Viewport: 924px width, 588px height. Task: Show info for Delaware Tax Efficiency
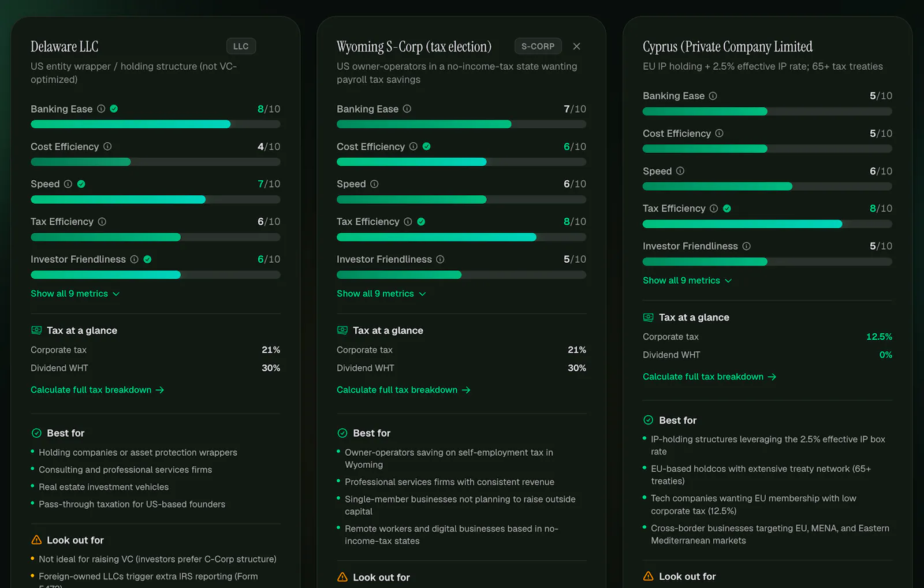[x=102, y=222]
